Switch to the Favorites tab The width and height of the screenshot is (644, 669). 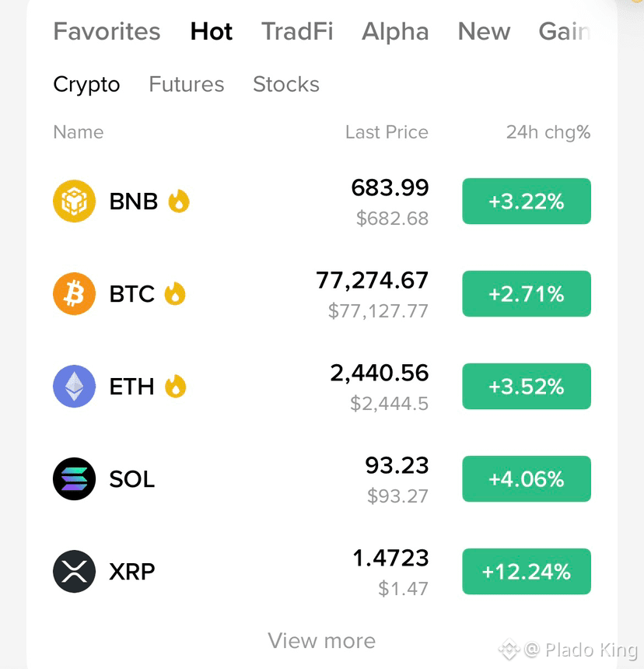[x=107, y=32]
